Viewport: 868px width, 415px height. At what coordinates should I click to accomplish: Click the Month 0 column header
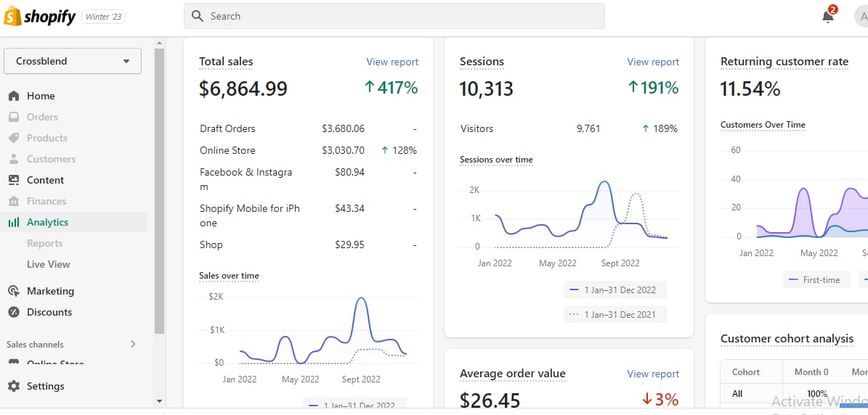tap(811, 372)
